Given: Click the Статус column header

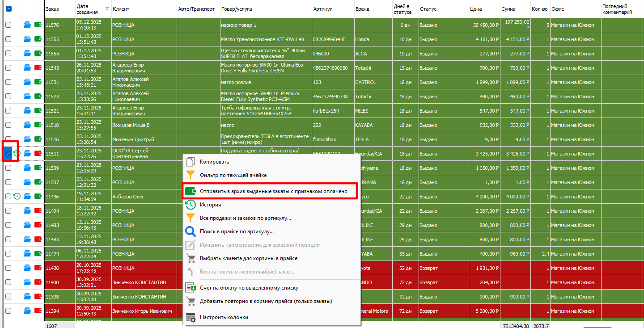Looking at the screenshot, I should 428,9.
